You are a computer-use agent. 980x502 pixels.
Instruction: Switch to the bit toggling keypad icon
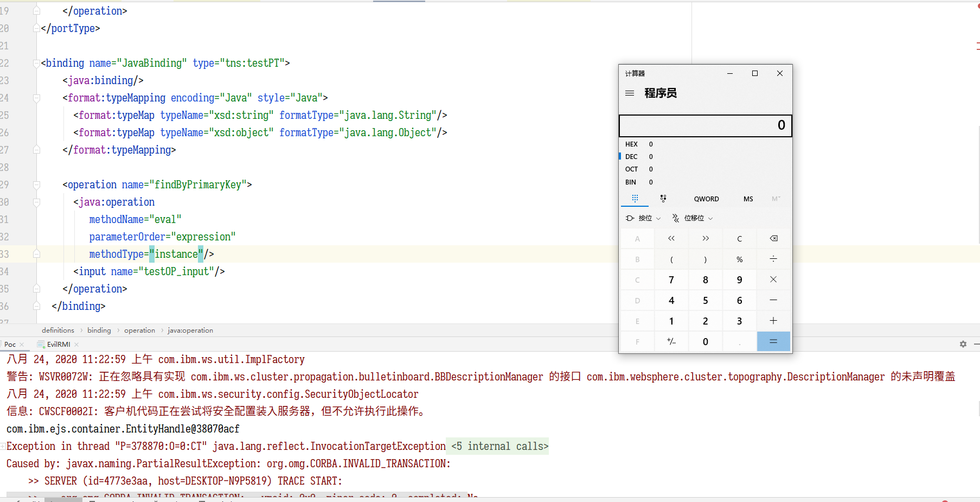663,199
